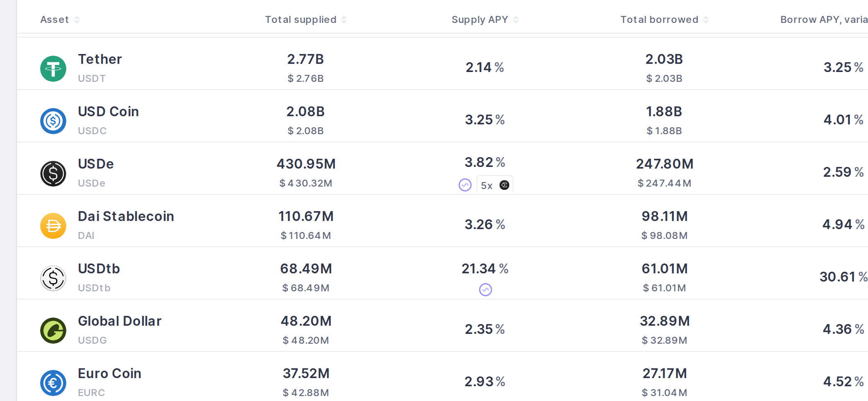This screenshot has height=401, width=868.
Task: Open the USDtb asset name
Action: pyautogui.click(x=99, y=269)
